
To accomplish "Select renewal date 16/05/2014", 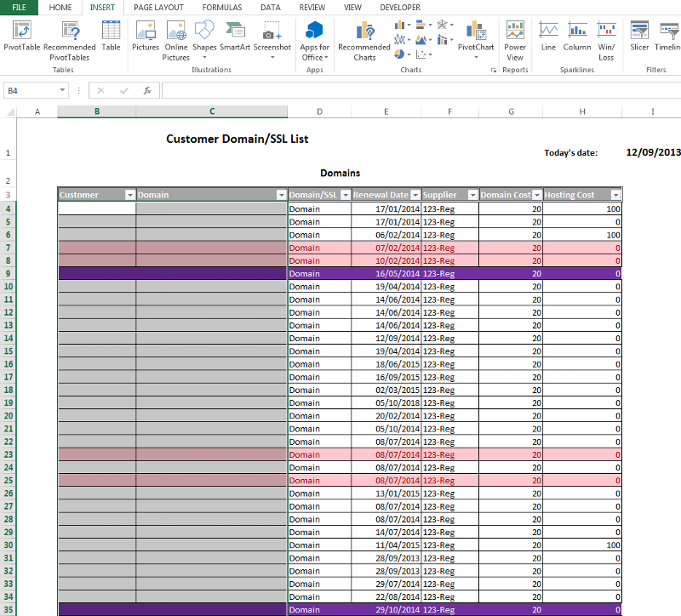I will coord(386,273).
